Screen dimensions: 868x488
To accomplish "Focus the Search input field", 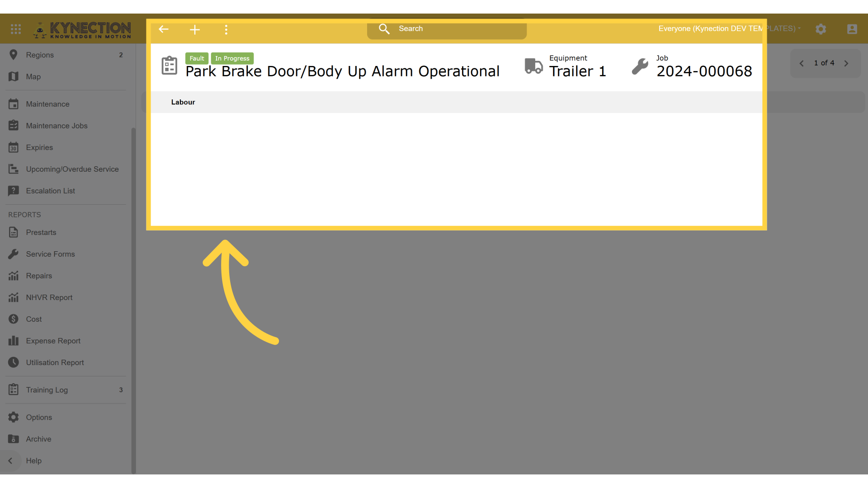I will coord(447,29).
